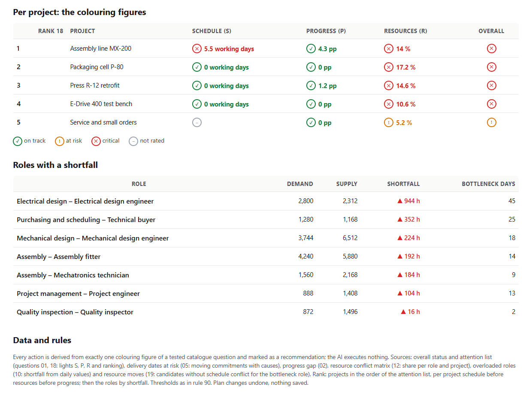Click the 192 h shortfall value

pyautogui.click(x=412, y=256)
